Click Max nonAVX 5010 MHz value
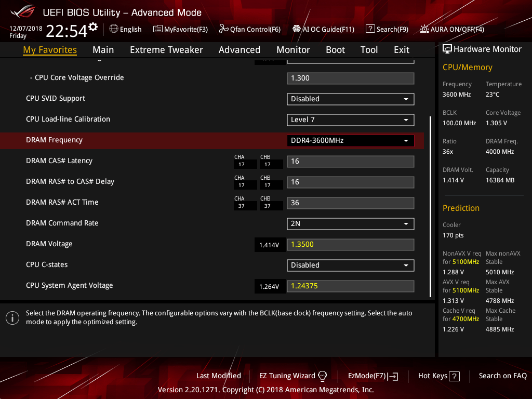The height and width of the screenshot is (399, 532). [499, 272]
